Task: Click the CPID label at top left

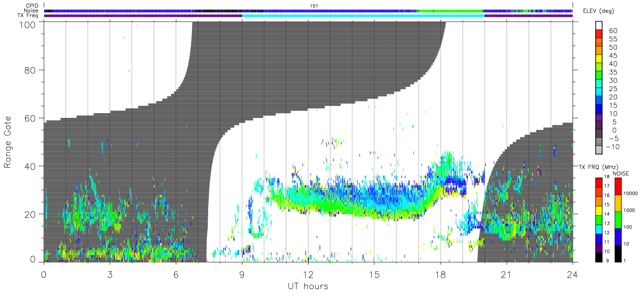Action: [33, 6]
